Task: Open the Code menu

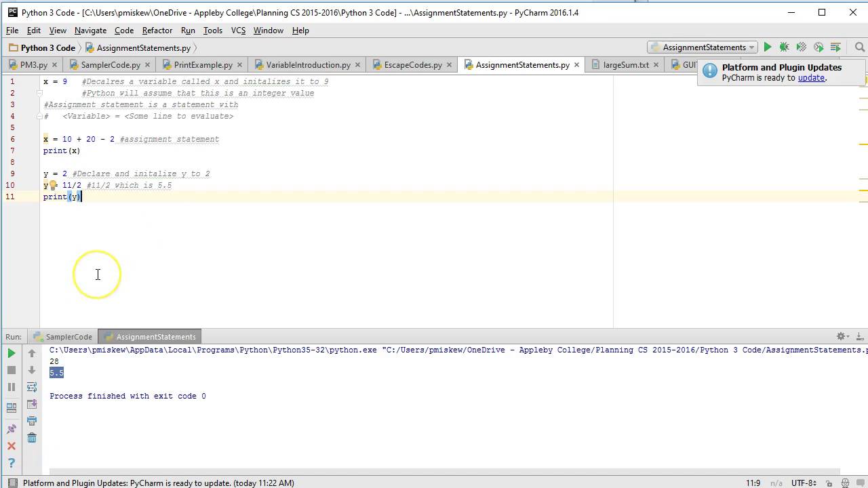Action: [124, 30]
